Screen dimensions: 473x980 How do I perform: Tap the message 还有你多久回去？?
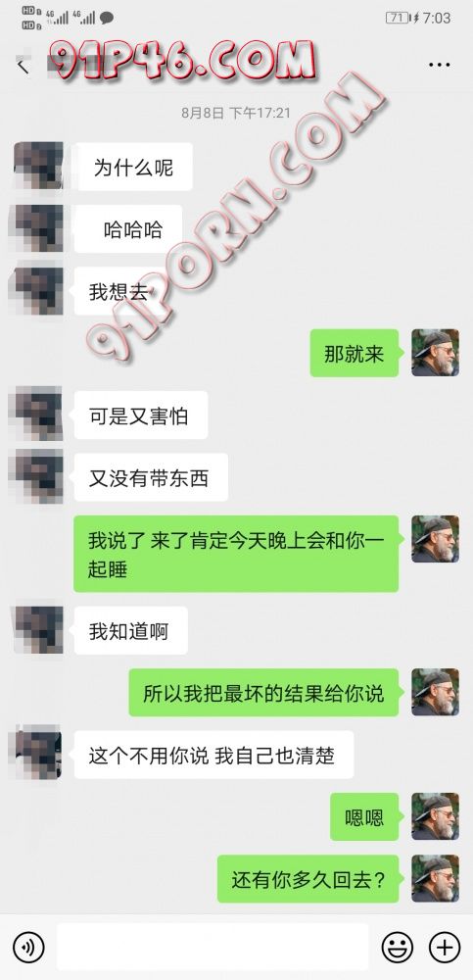[x=308, y=879]
